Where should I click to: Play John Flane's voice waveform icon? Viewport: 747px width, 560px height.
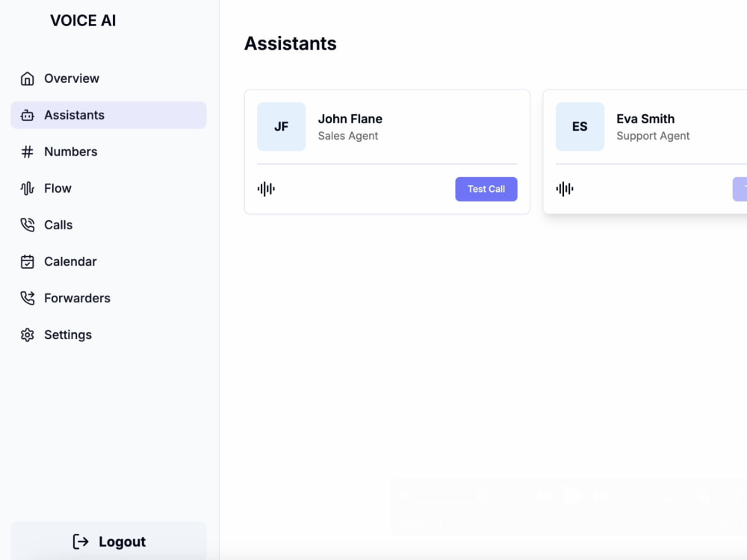(266, 189)
